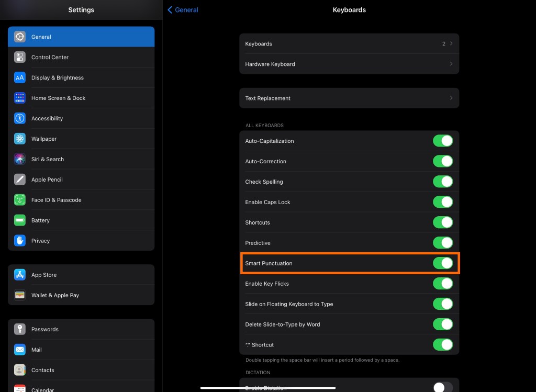Select the Display & Brightness icon
The width and height of the screenshot is (536, 392).
coord(19,77)
